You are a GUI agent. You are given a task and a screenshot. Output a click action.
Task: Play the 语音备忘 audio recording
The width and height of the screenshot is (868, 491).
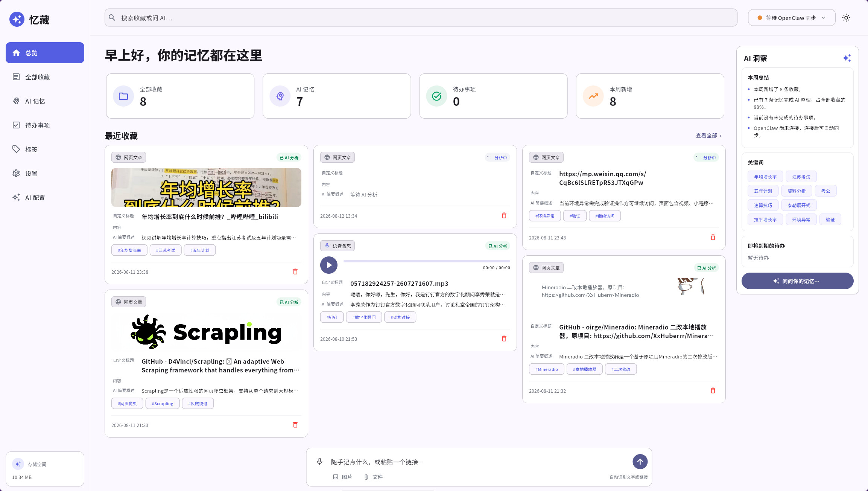click(329, 265)
